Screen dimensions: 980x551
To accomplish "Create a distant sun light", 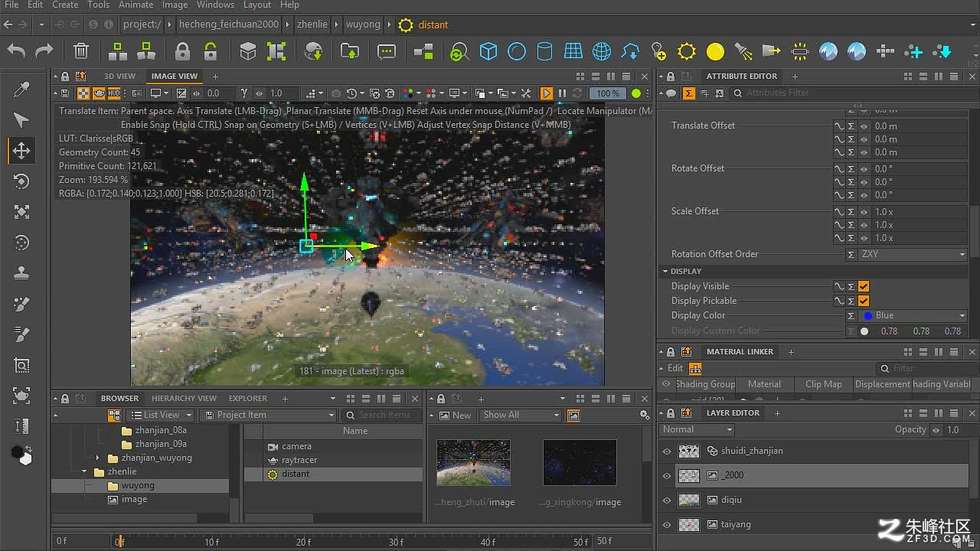I will (x=687, y=51).
